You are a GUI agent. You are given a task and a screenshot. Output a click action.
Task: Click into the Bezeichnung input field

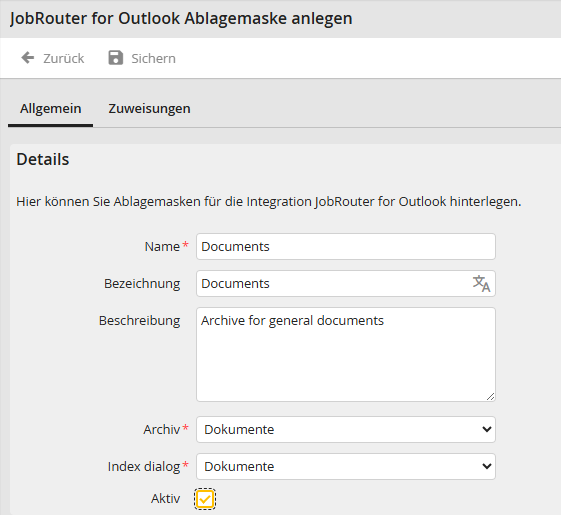pos(346,283)
